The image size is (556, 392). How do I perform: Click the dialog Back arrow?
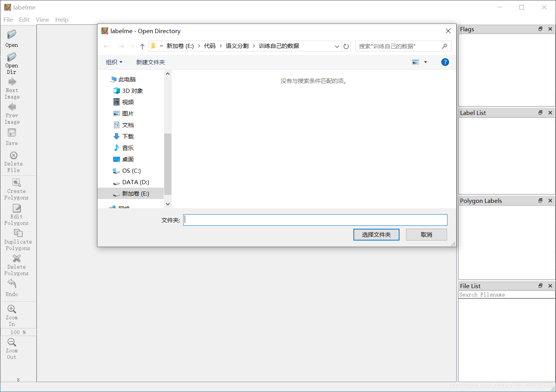coord(107,46)
